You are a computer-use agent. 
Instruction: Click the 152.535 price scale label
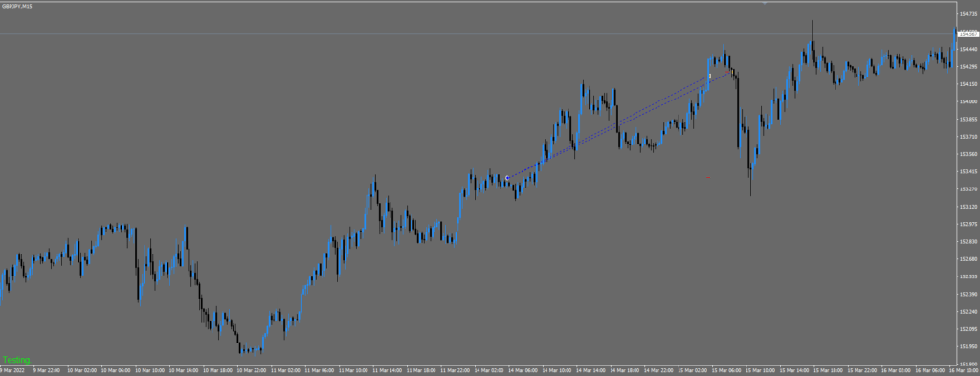pos(969,276)
